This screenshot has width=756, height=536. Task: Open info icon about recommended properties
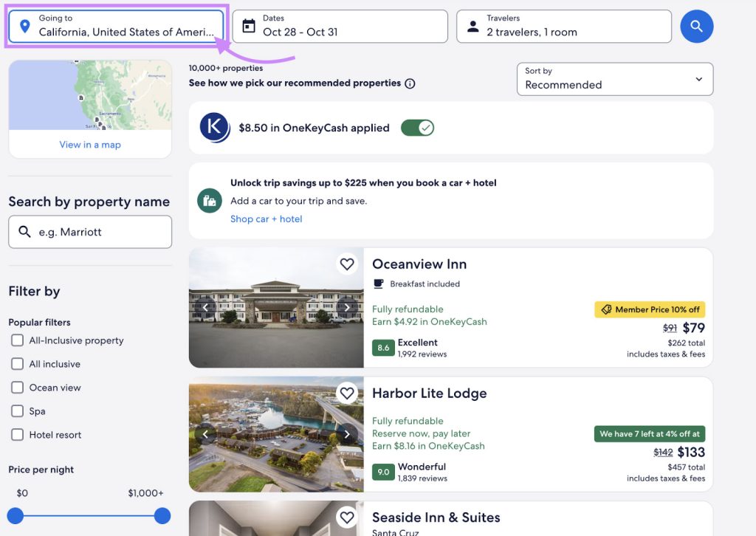410,83
